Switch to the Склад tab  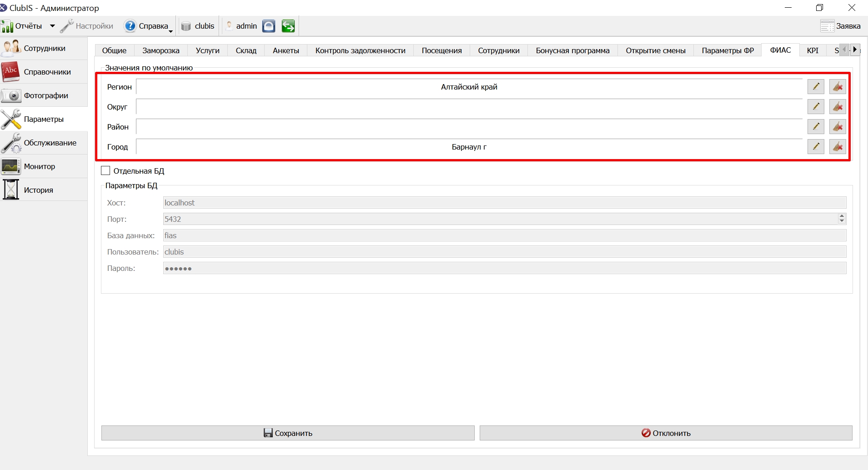246,50
